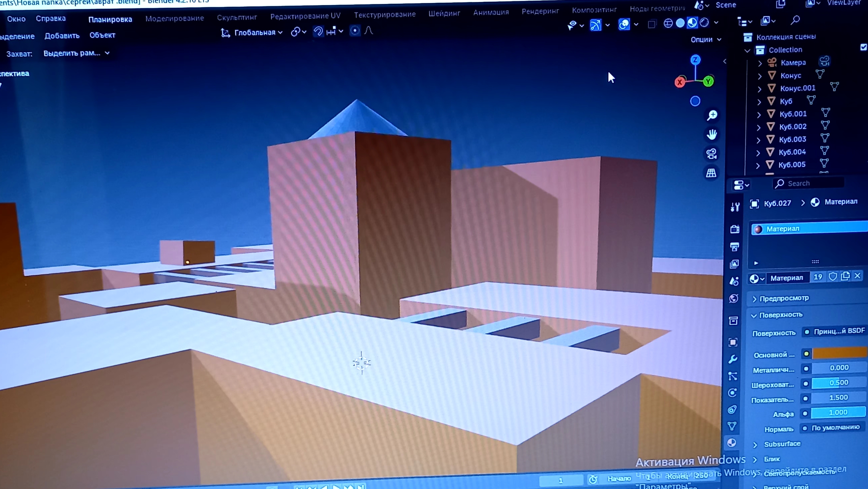Click the fake user shield icon
Screen dimensions: 868x489
tap(833, 277)
